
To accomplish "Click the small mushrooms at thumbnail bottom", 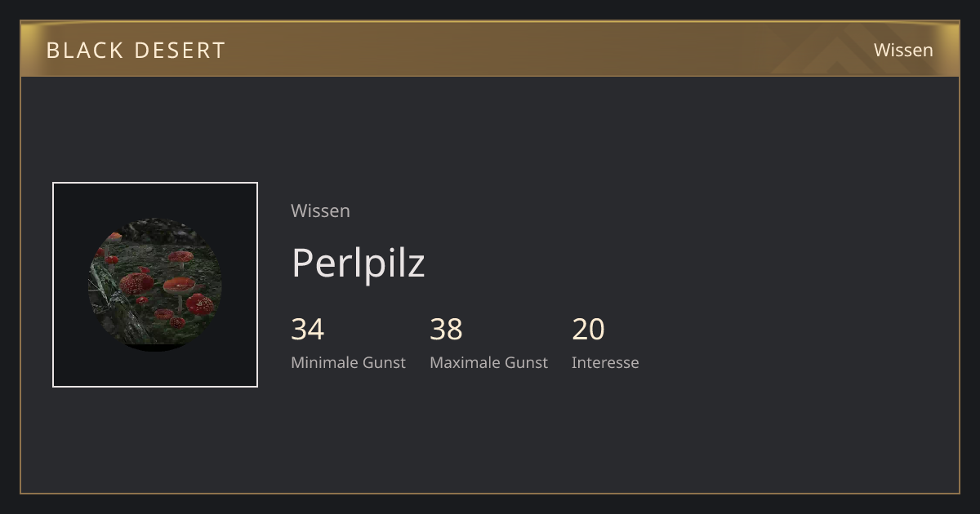I will [x=170, y=317].
